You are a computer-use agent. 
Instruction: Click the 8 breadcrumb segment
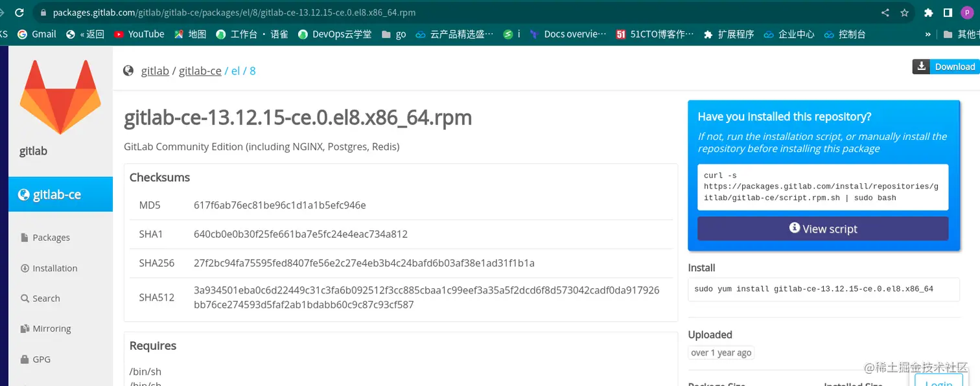253,71
